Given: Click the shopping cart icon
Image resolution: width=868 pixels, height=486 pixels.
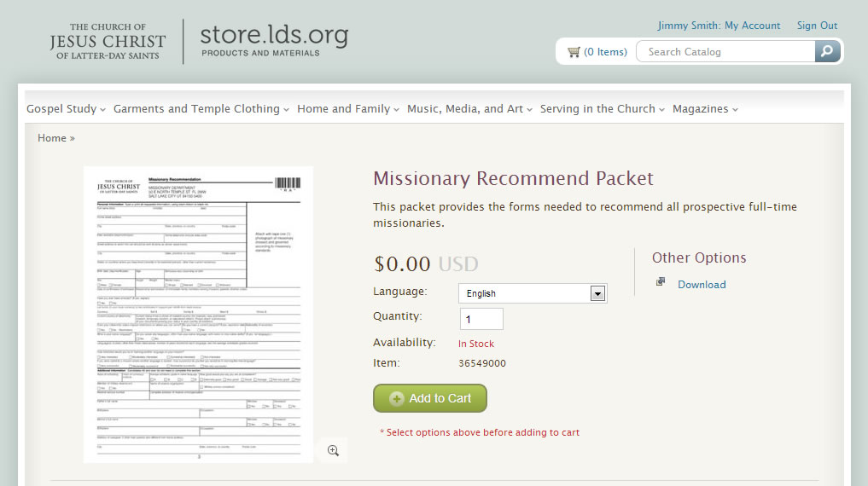Looking at the screenshot, I should click(x=574, y=52).
